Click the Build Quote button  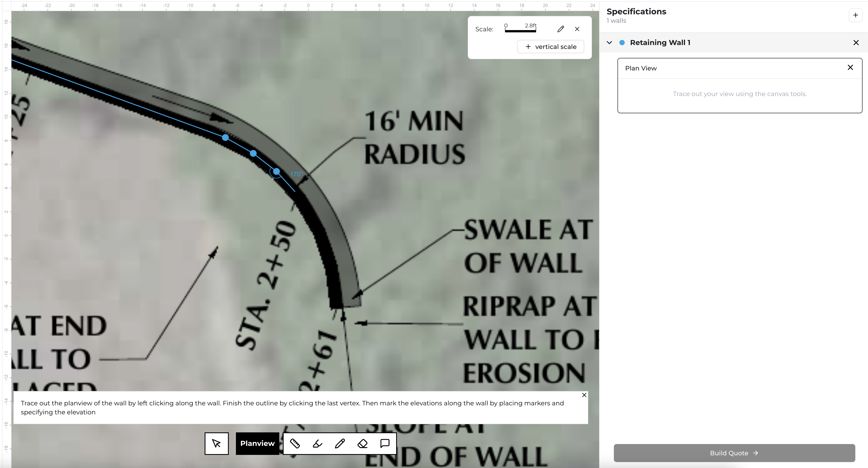pyautogui.click(x=734, y=453)
